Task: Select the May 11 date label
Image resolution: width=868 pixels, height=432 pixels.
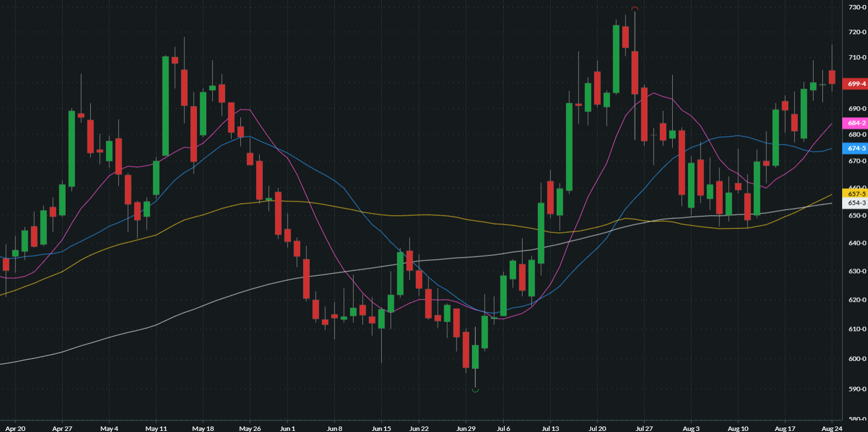Action: tap(156, 428)
